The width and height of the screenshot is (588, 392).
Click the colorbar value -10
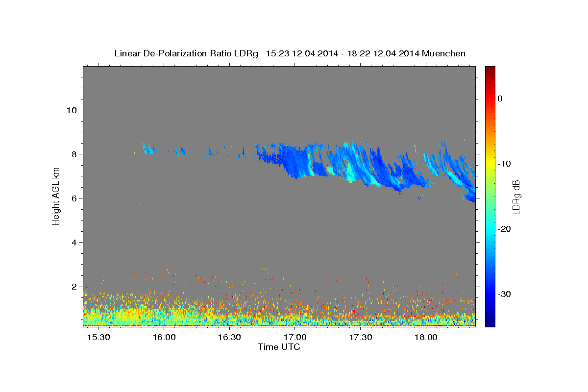click(x=505, y=164)
